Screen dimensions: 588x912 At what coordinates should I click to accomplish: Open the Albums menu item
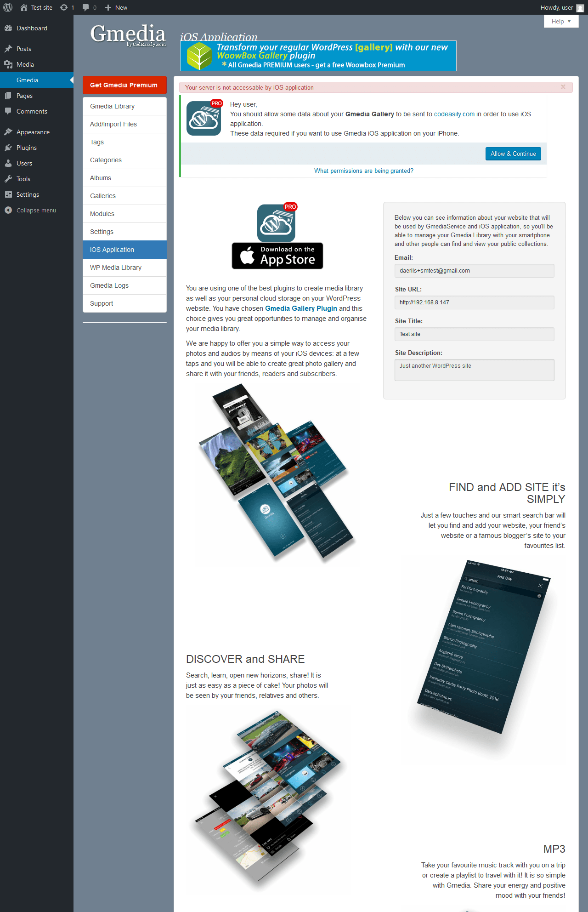(124, 178)
